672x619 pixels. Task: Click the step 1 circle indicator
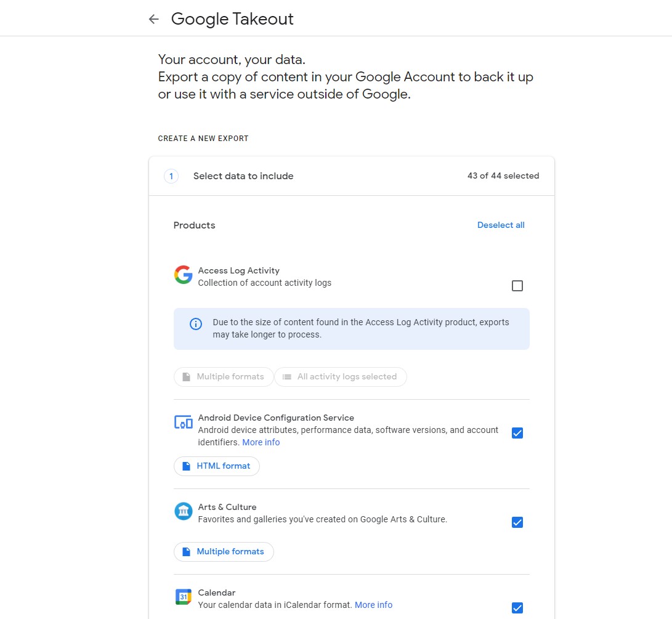[171, 176]
